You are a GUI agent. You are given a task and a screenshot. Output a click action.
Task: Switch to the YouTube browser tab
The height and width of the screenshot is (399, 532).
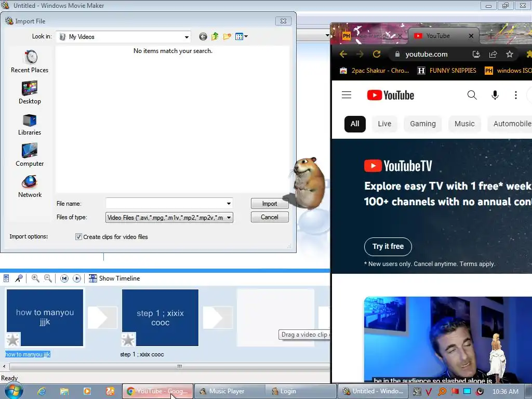[x=438, y=36]
